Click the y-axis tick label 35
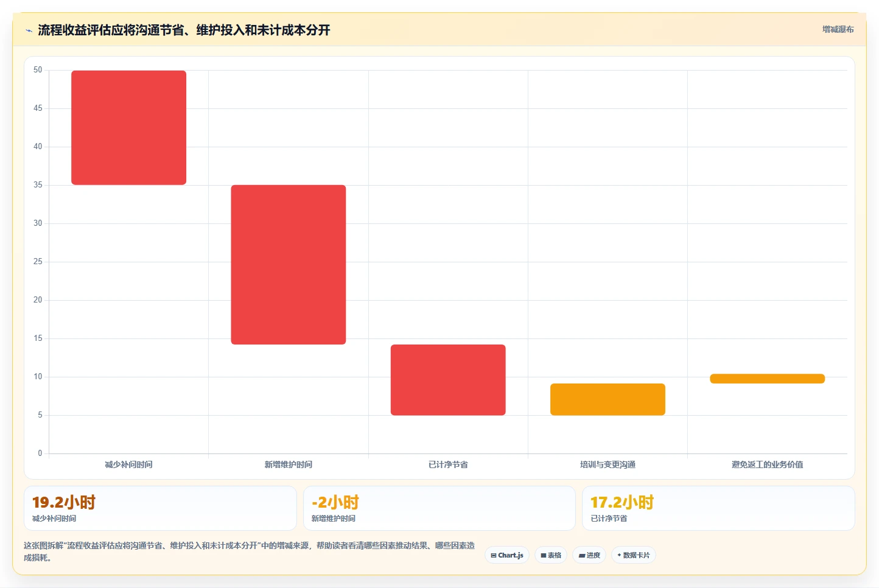The width and height of the screenshot is (879, 588). [x=38, y=185]
